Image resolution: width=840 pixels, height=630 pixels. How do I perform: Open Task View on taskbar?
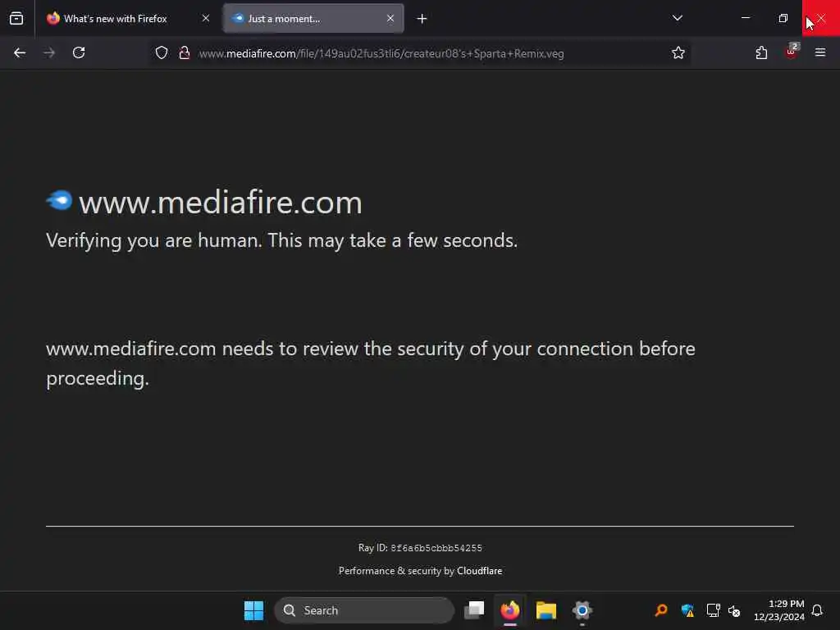click(474, 610)
